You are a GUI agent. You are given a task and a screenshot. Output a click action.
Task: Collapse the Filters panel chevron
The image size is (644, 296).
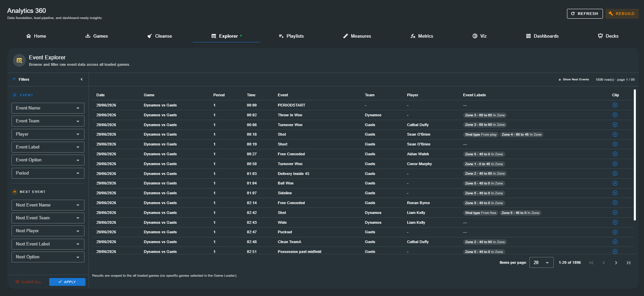tap(81, 79)
